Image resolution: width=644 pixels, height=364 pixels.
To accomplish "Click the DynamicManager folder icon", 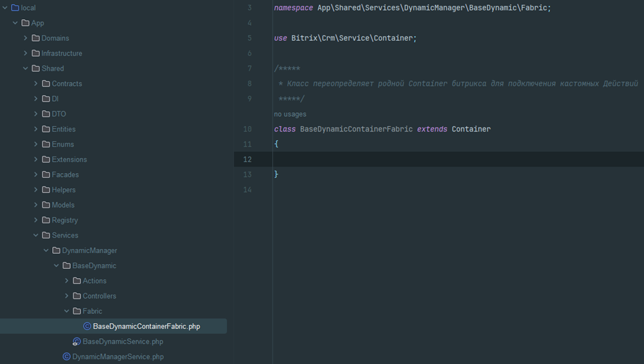I will [56, 251].
